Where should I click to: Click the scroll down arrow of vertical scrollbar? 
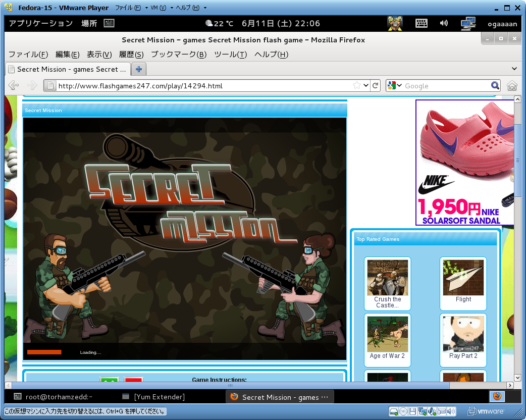point(517,378)
